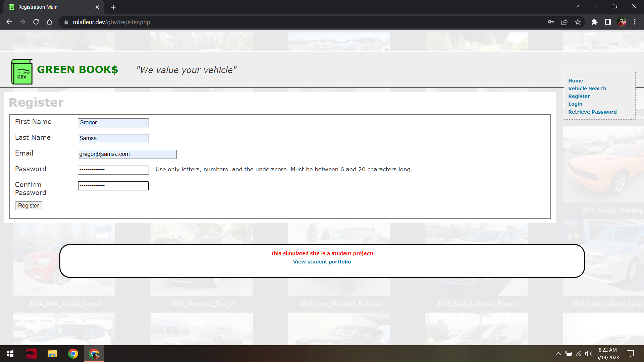
Task: Click the Register submit button
Action: click(x=29, y=205)
